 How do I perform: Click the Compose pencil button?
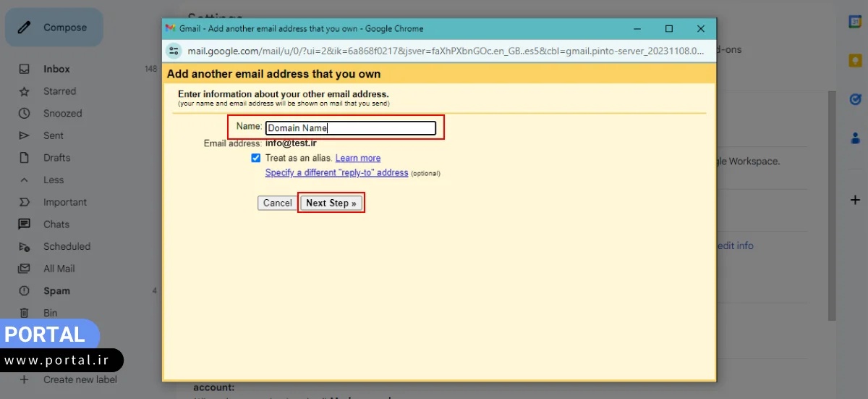coord(54,28)
